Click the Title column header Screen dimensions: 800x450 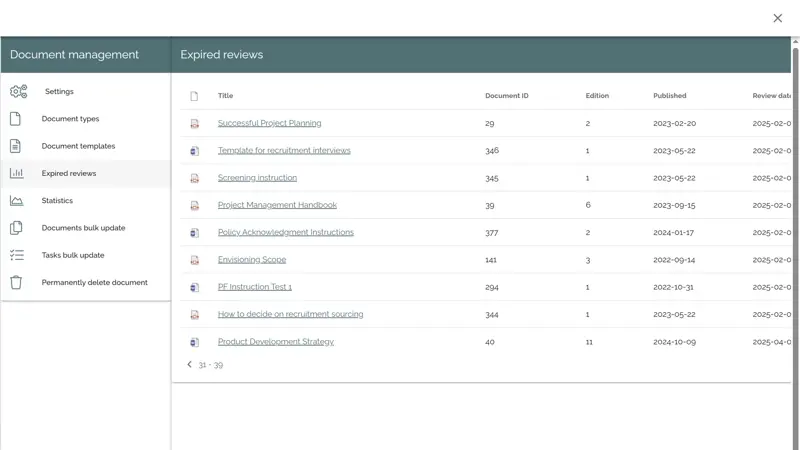click(x=226, y=95)
